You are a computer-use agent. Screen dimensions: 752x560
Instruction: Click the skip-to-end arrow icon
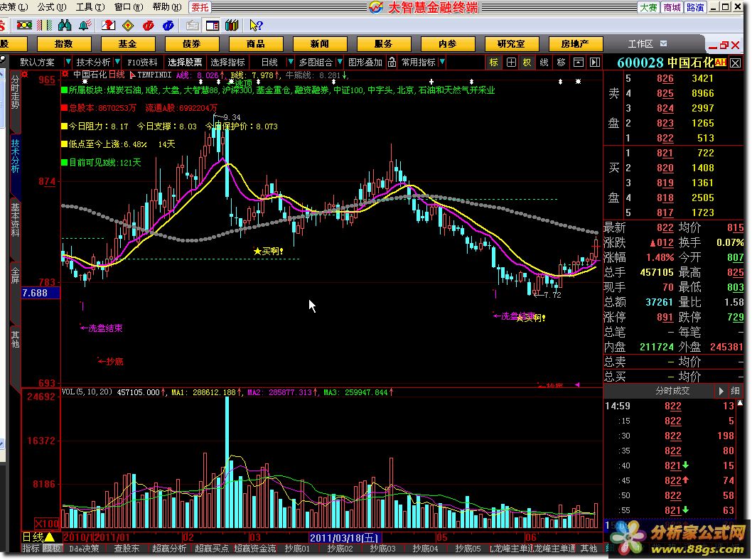(x=595, y=63)
